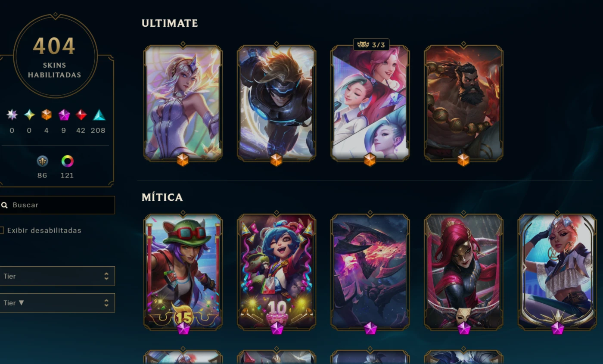This screenshot has width=603, height=364.
Task: Click the magenta Mythic tier gem icon
Action: (64, 115)
